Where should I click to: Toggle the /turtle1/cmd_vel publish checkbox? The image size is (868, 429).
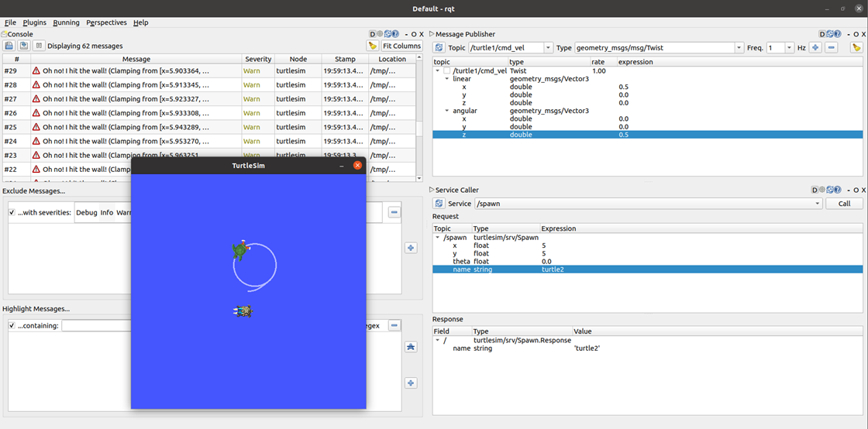pos(446,70)
